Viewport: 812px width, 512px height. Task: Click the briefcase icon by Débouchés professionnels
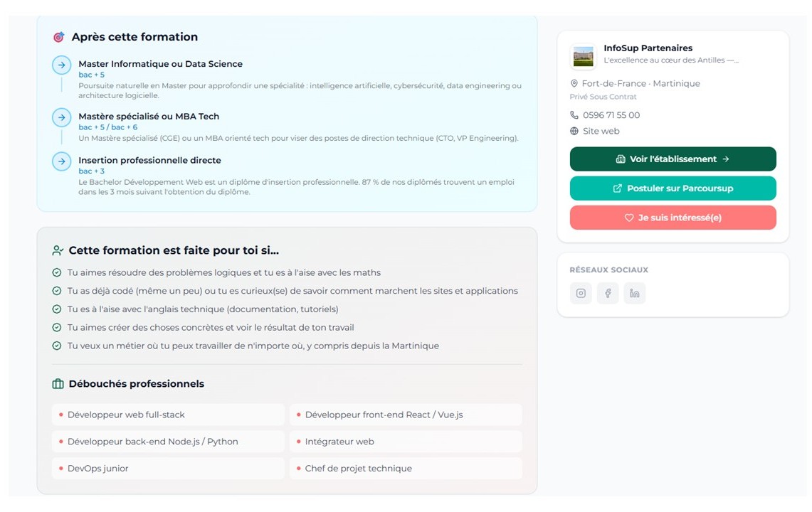58,384
